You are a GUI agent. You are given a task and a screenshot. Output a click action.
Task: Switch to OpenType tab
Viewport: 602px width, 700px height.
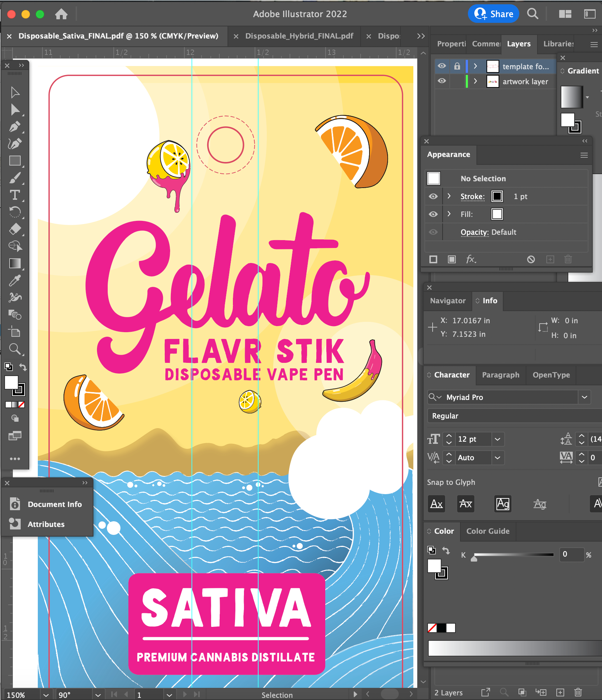click(x=551, y=375)
